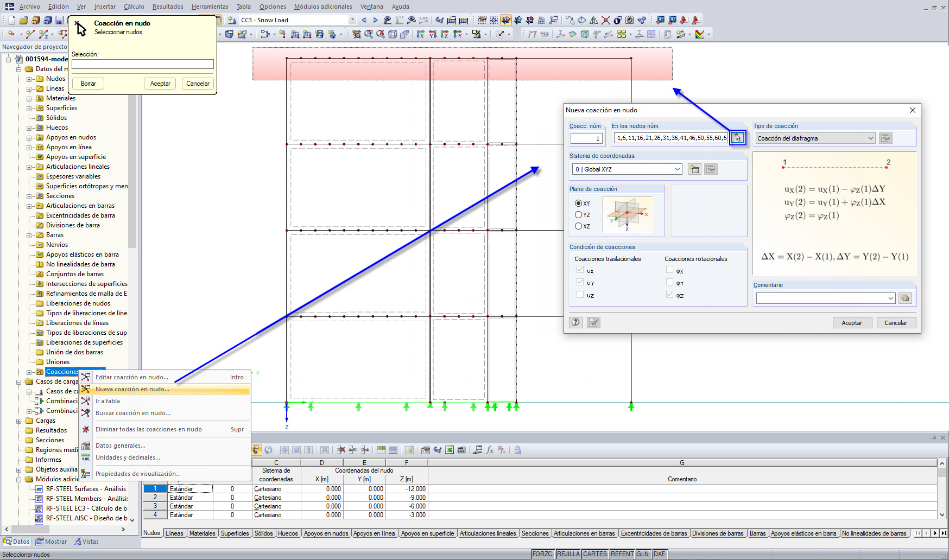This screenshot has height=560, width=949.
Task: Click the Selección input field
Action: coord(143,64)
